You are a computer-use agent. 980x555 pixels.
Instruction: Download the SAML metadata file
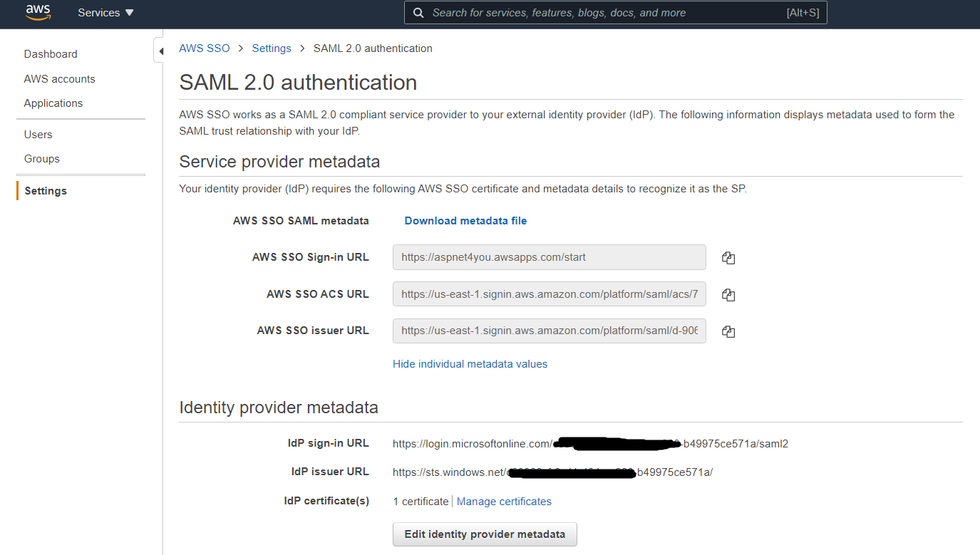click(x=465, y=221)
